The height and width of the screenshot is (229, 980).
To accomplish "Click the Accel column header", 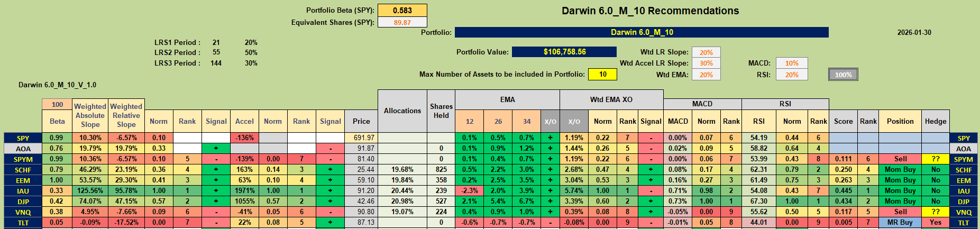I will [244, 121].
